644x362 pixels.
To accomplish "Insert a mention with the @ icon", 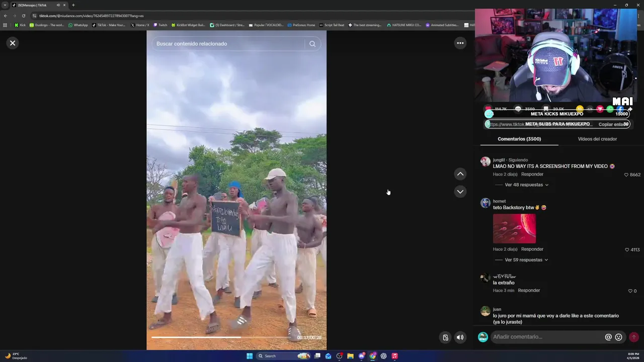I will click(608, 337).
